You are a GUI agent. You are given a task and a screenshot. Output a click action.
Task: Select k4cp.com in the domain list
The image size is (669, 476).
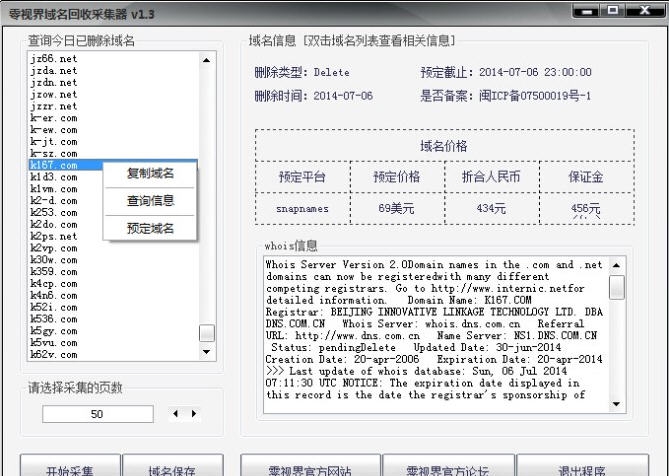click(54, 284)
